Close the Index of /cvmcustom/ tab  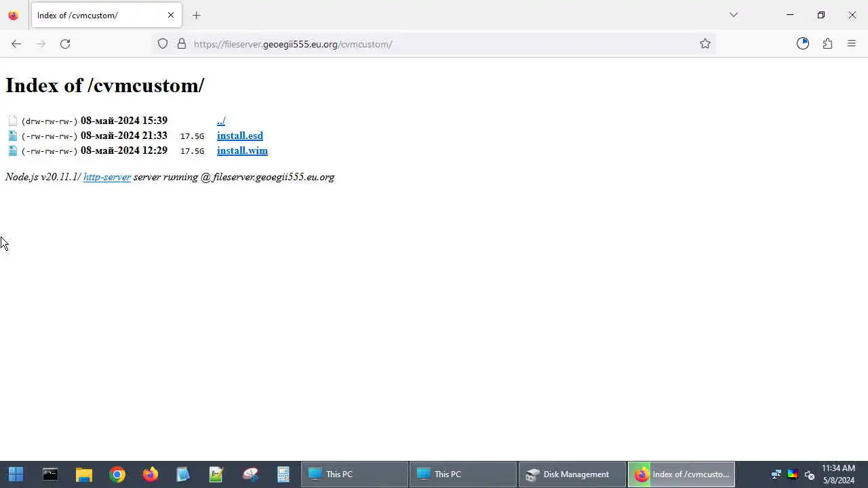point(171,15)
